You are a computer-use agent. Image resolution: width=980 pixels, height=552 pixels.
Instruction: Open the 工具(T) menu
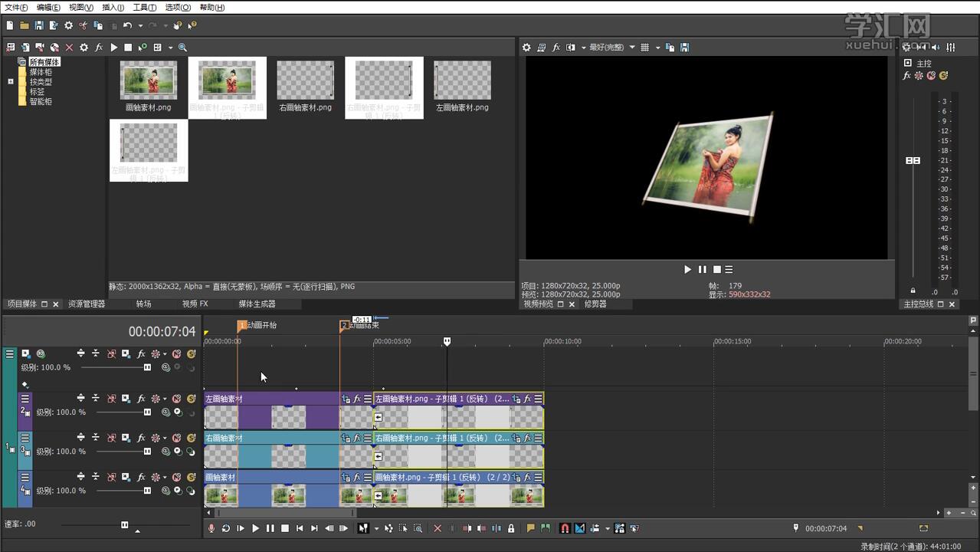(145, 7)
